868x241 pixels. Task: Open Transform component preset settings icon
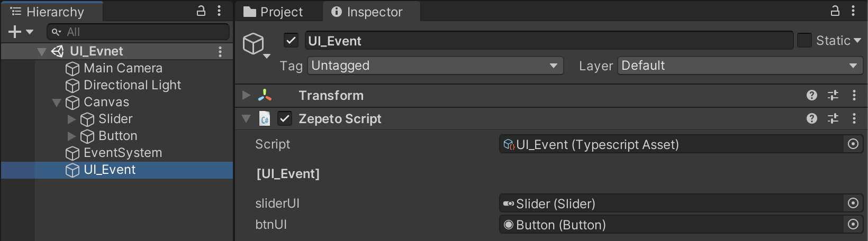pyautogui.click(x=833, y=95)
